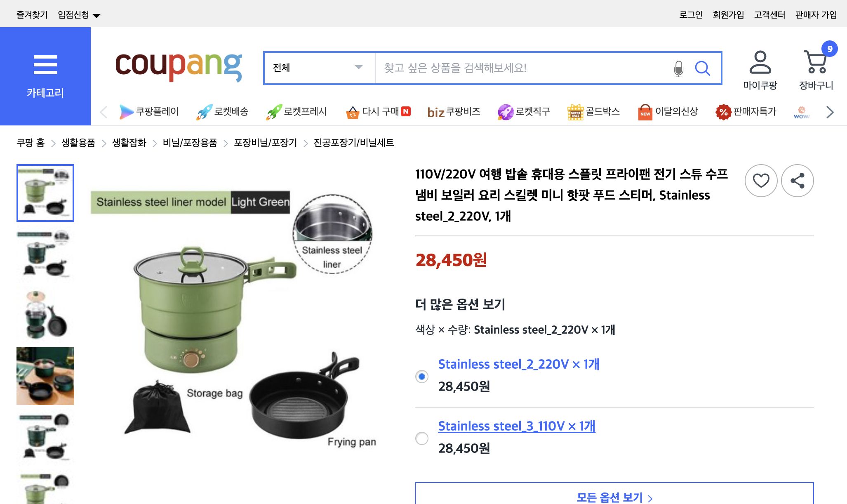
Task: Toggle the heart wishlist button
Action: [x=761, y=180]
